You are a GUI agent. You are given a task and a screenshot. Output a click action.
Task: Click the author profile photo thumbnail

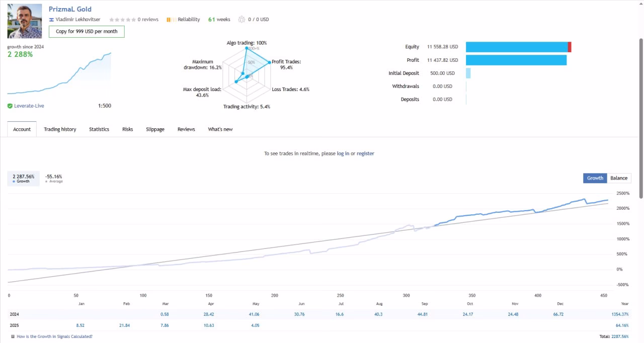(25, 21)
